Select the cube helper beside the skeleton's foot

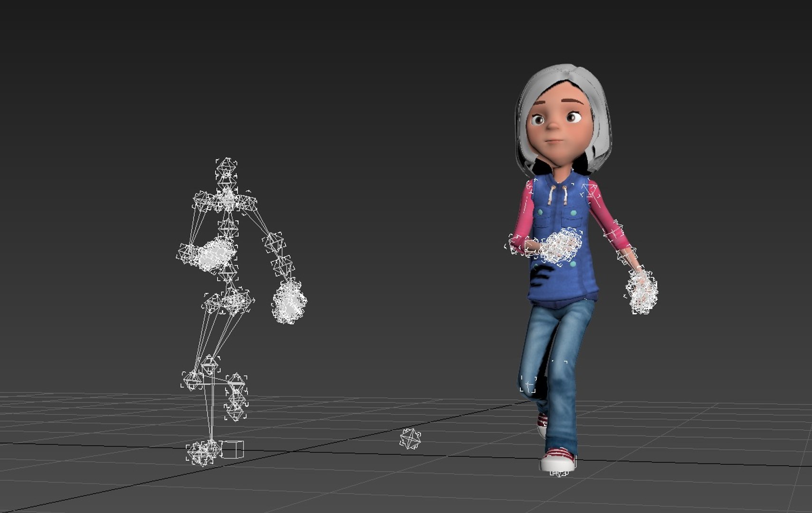[232, 449]
